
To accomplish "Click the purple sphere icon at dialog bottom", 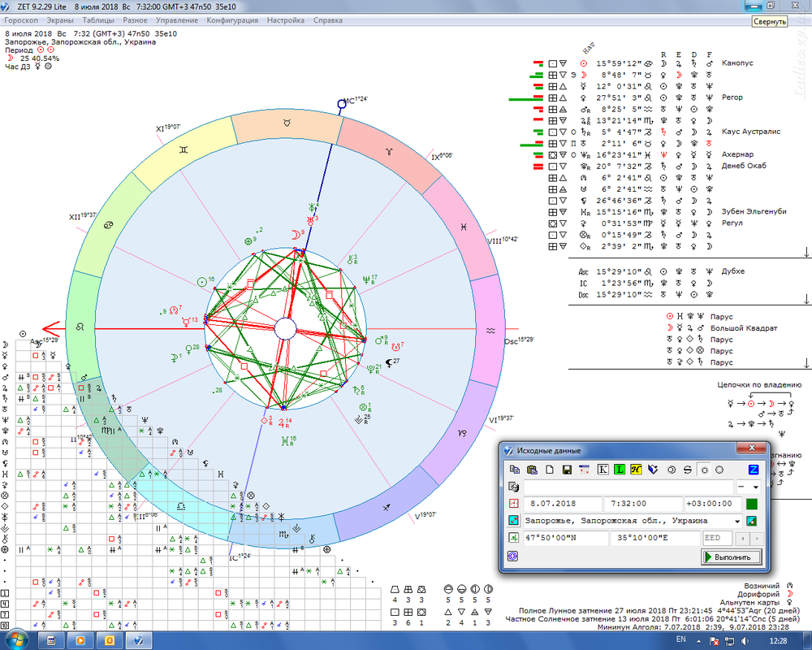I will tap(513, 557).
